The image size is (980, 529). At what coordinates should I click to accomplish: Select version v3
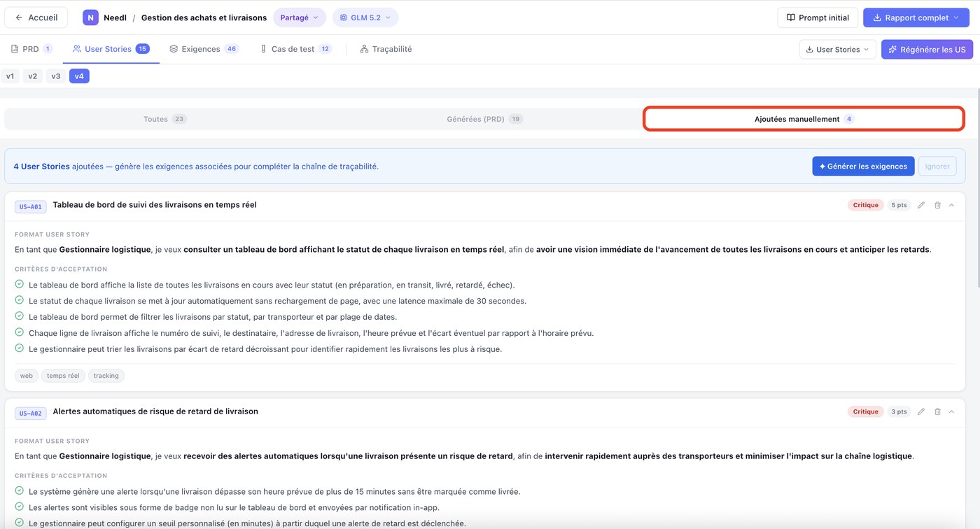[x=56, y=76]
